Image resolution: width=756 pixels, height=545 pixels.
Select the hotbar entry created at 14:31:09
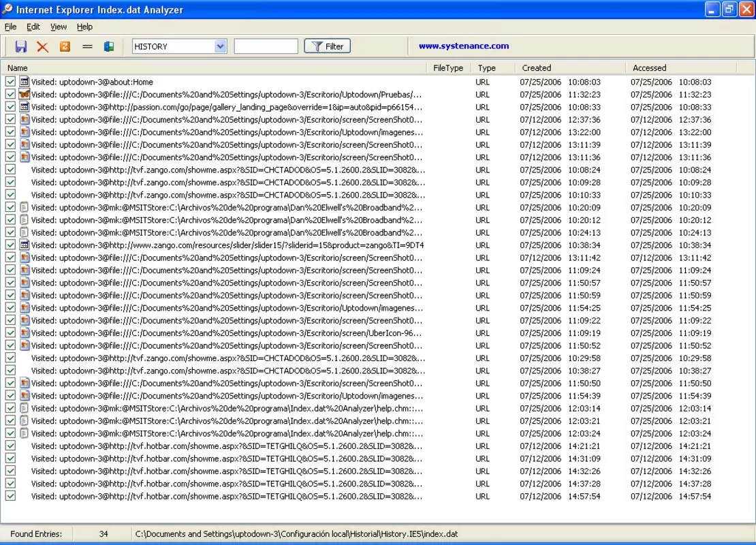pyautogui.click(x=227, y=458)
